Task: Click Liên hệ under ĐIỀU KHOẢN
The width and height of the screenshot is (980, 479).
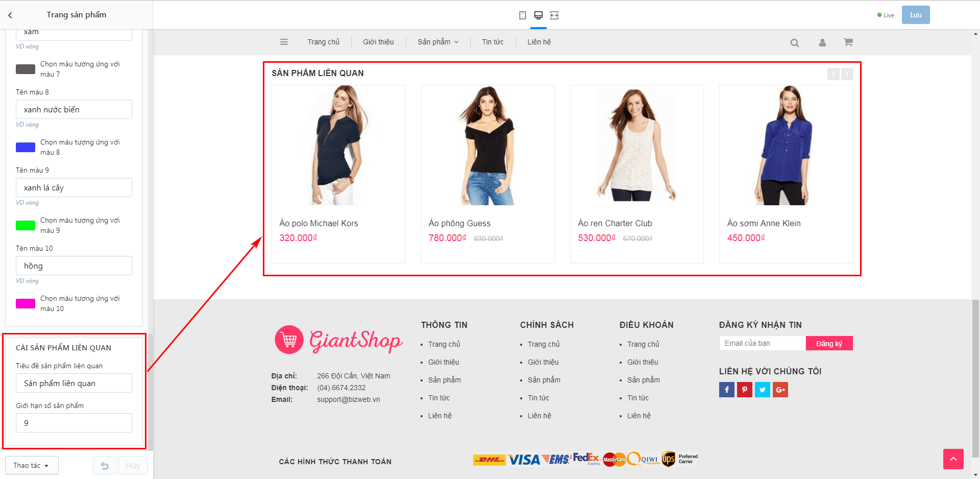Action: click(x=639, y=416)
